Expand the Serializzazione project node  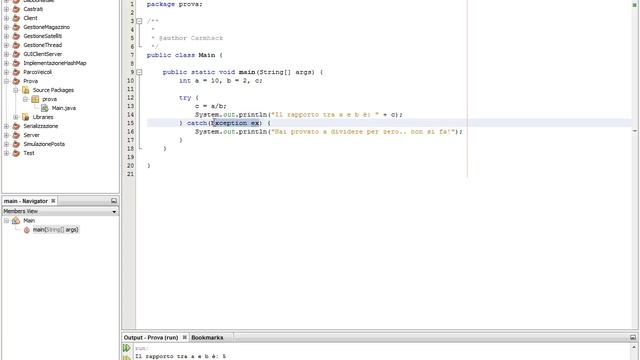(7, 126)
